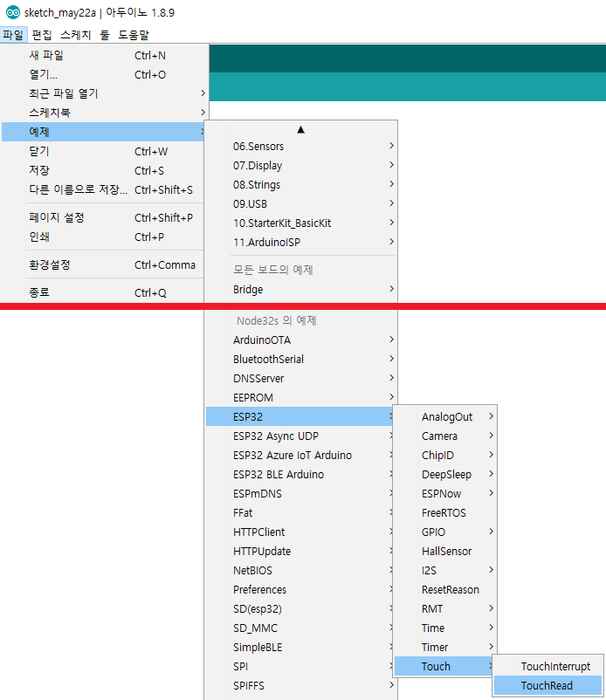The width and height of the screenshot is (606, 700).
Task: Expand RMT submenu
Action: (x=444, y=609)
